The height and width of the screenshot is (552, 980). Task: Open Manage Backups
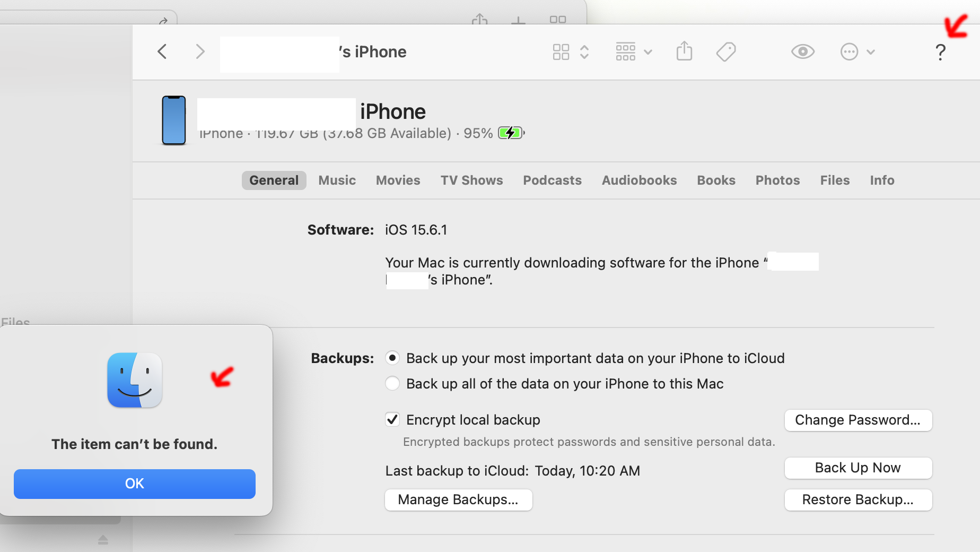coord(458,499)
